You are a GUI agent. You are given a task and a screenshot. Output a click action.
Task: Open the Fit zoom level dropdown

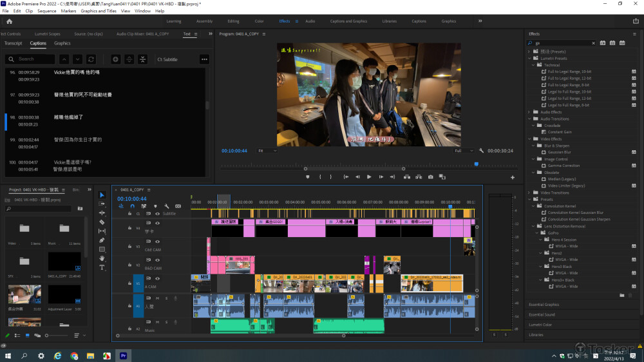coord(267,151)
